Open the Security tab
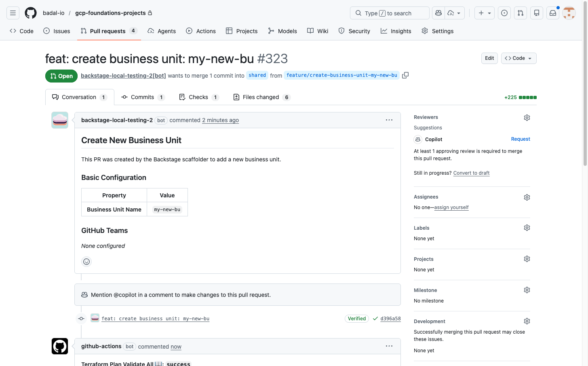Viewport: 588px width, 366px height. 354,31
